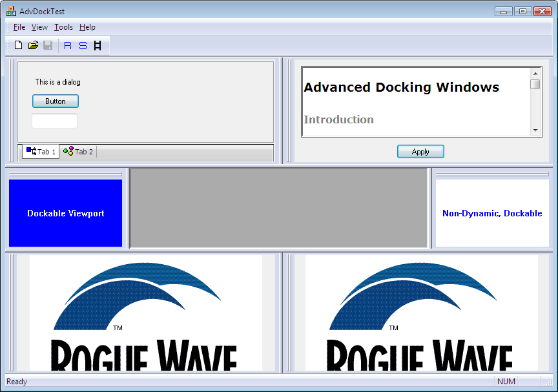Switch to Tab 1
This screenshot has height=392, width=558.
[x=41, y=152]
